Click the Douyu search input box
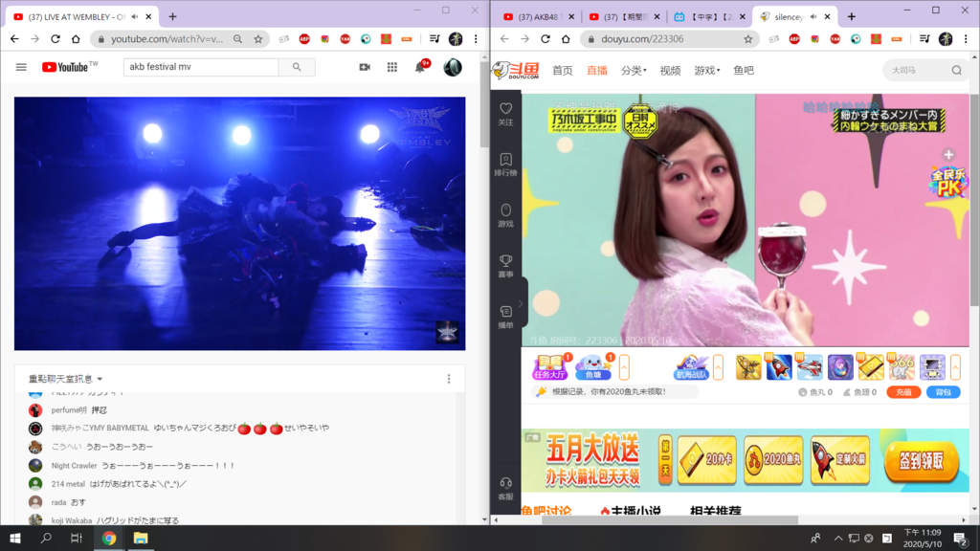 916,71
